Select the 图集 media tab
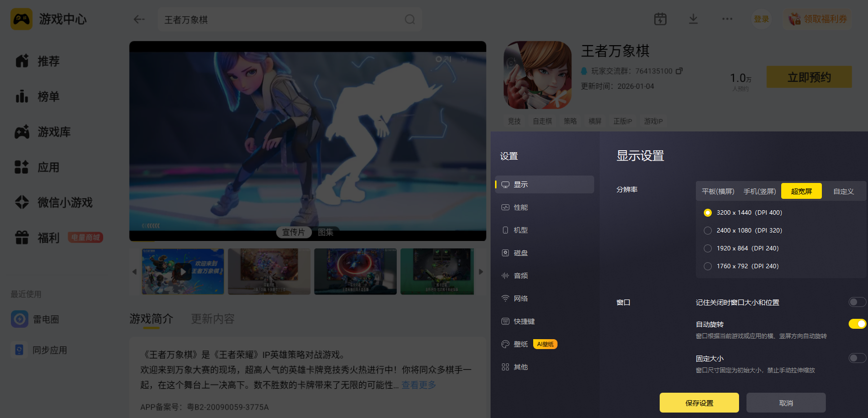This screenshot has width=868, height=418. tap(326, 232)
